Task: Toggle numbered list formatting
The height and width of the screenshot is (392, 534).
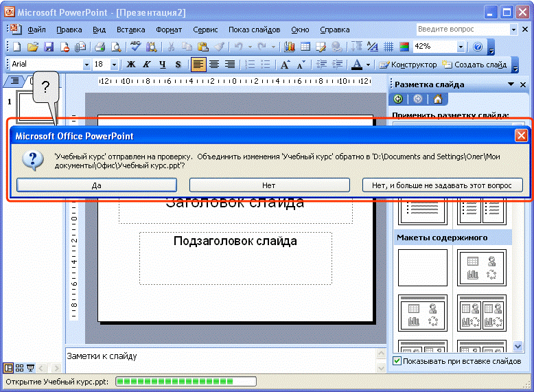Action: tap(250, 65)
